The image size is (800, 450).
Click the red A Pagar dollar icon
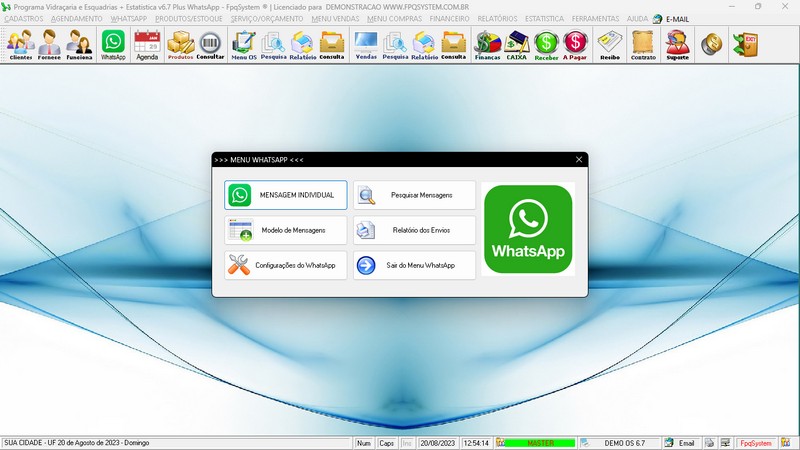point(575,45)
